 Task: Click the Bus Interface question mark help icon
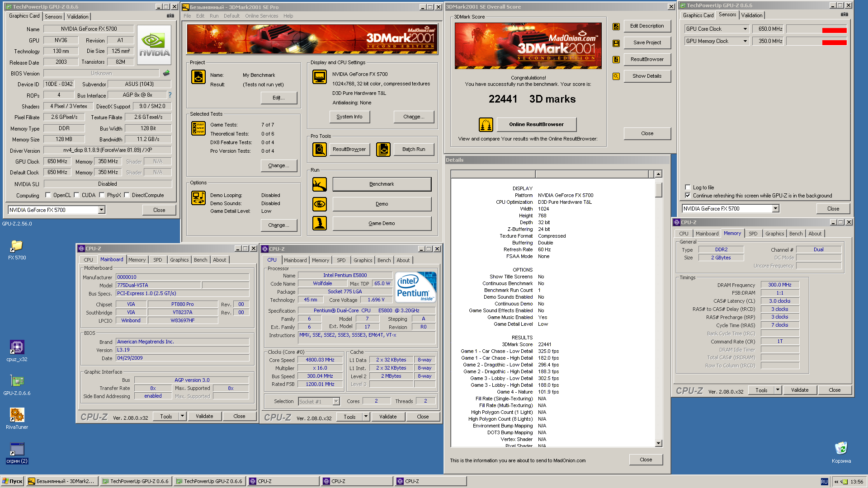170,95
